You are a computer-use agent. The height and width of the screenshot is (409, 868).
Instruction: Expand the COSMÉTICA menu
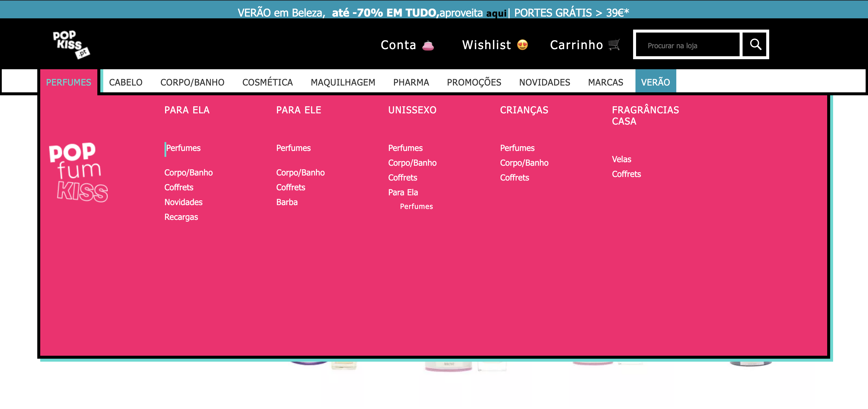click(x=267, y=82)
